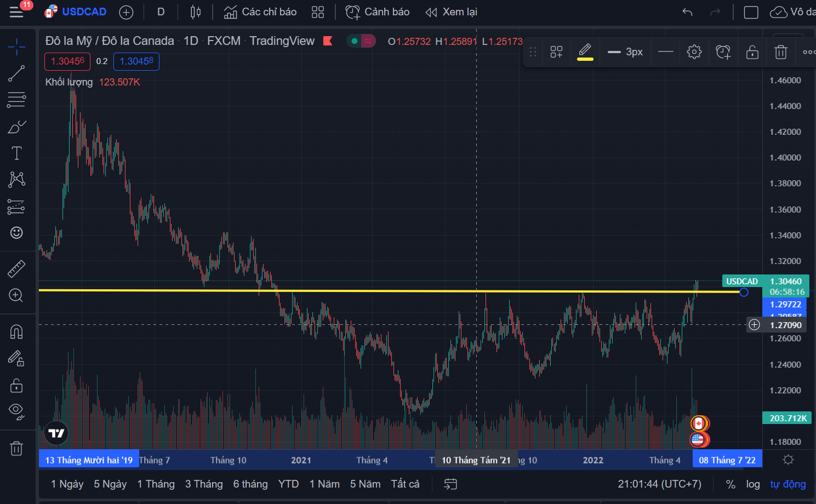The image size is (816, 504).
Task: Toggle tự động auto scale
Action: [788, 484]
